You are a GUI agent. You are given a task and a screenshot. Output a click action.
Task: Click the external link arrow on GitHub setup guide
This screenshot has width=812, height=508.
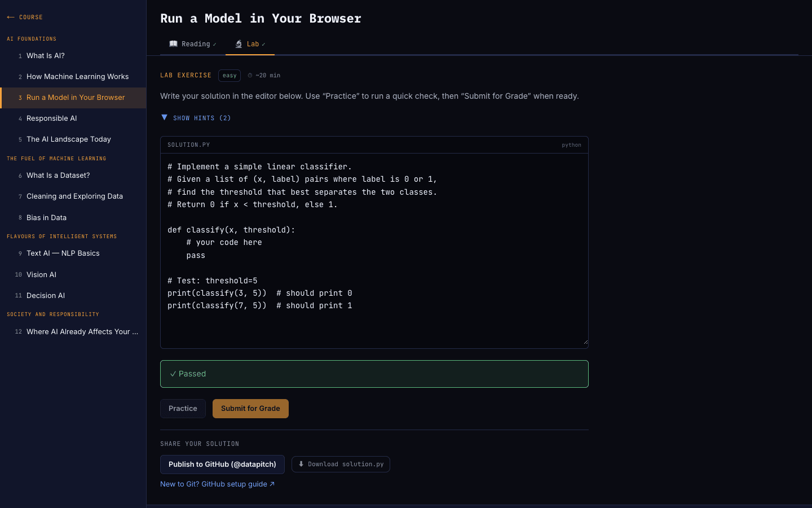point(272,484)
